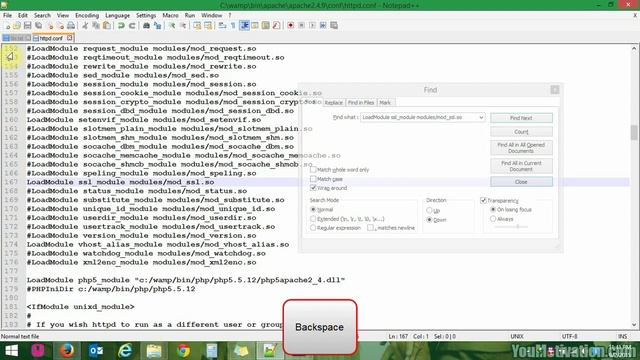The width and height of the screenshot is (640, 360).
Task: Tick the matches newline checkbox
Action: 370,228
